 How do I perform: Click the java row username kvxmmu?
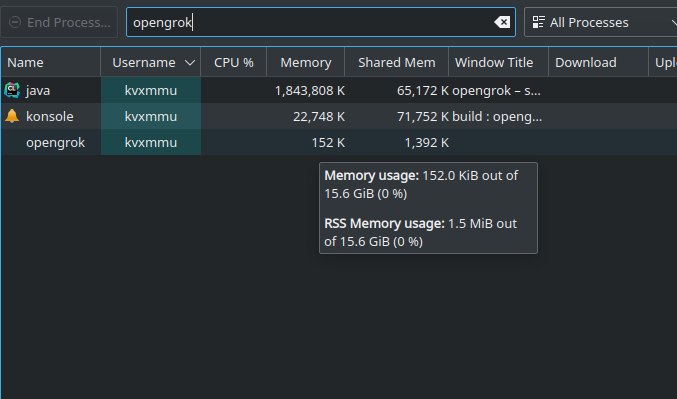pyautogui.click(x=151, y=91)
